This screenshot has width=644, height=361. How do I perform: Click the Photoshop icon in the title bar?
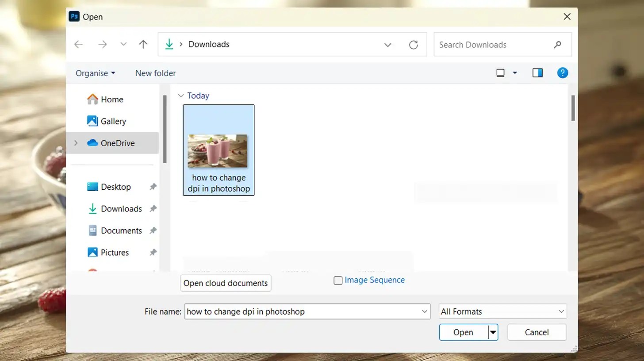pos(74,17)
